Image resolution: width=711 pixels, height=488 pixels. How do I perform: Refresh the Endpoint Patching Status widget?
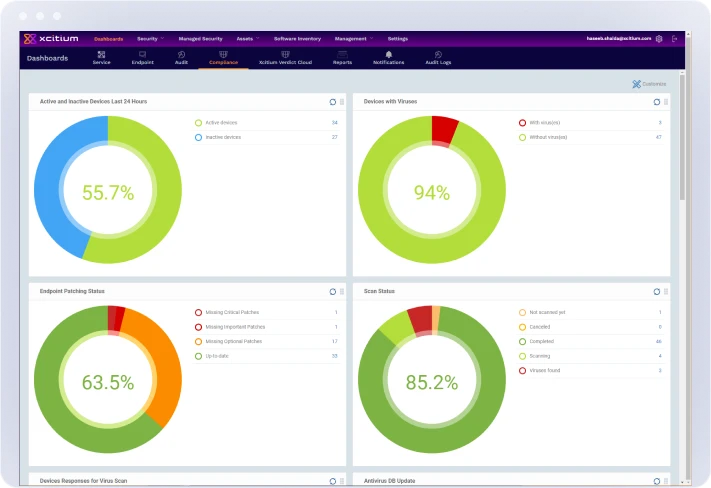(332, 291)
